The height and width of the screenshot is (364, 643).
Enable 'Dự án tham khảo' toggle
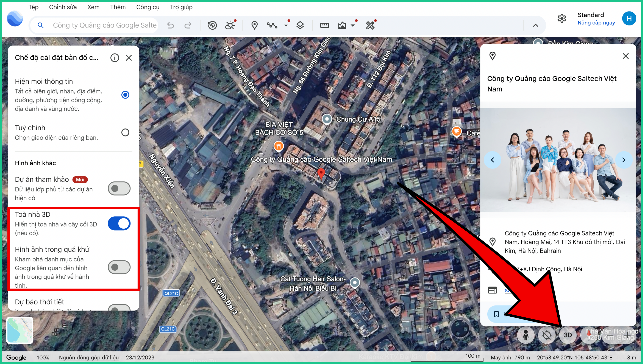119,188
